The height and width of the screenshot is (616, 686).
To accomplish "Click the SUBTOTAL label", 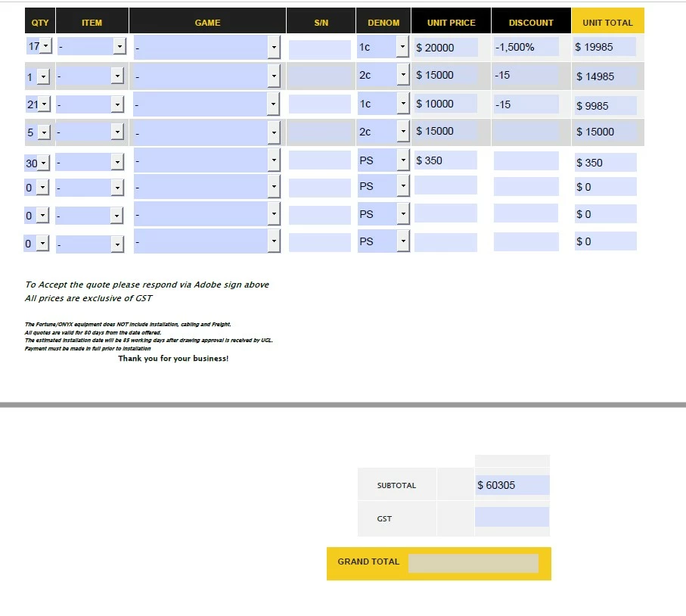I will 396,486.
